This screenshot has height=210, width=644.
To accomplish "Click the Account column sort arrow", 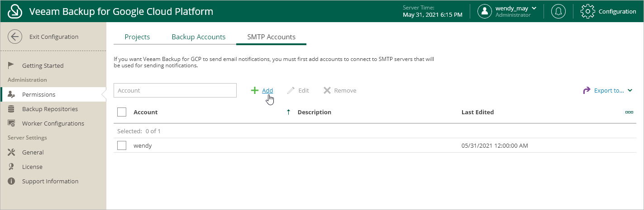I will (289, 112).
